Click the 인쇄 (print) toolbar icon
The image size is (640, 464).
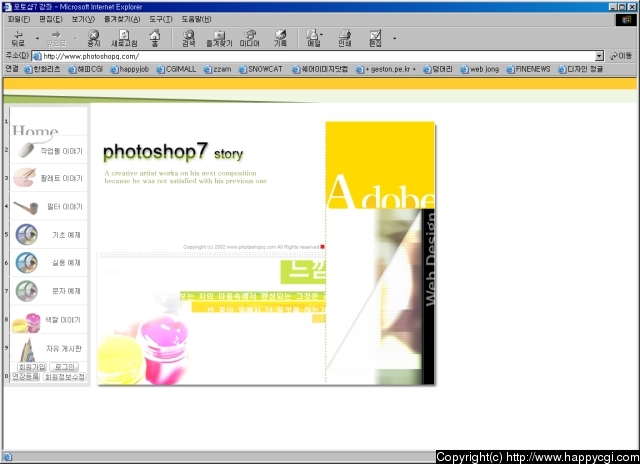(x=344, y=38)
